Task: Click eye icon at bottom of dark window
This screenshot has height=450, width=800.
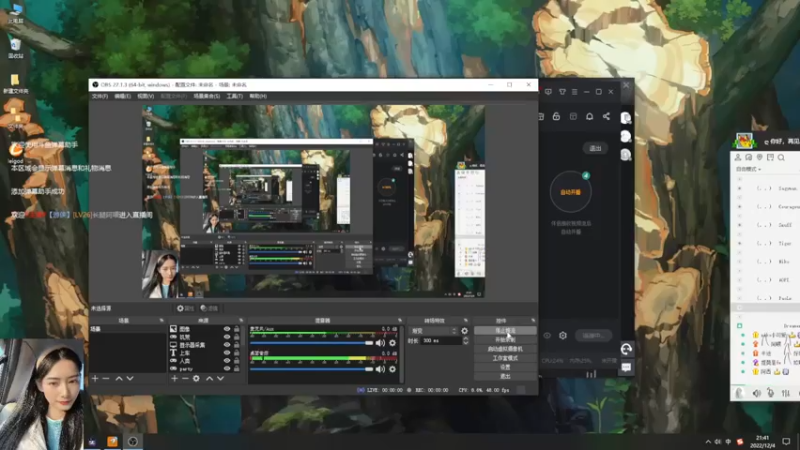Action: click(x=547, y=335)
